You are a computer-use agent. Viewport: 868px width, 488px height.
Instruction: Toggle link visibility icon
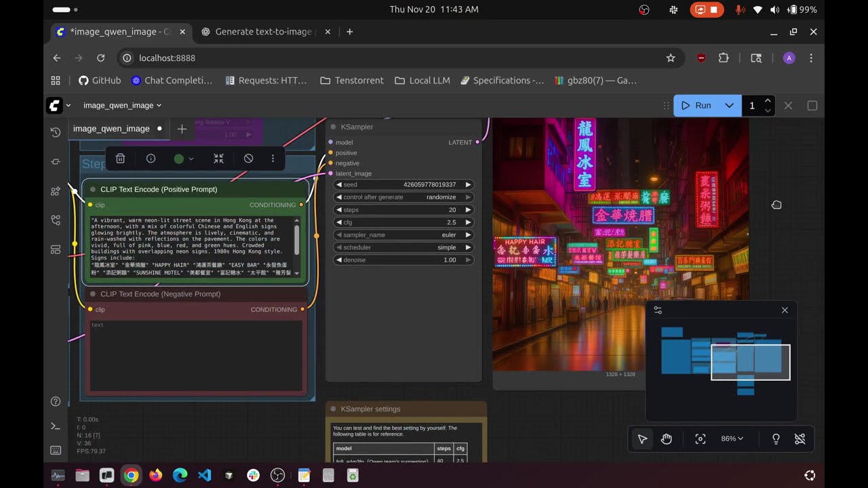(x=800, y=439)
